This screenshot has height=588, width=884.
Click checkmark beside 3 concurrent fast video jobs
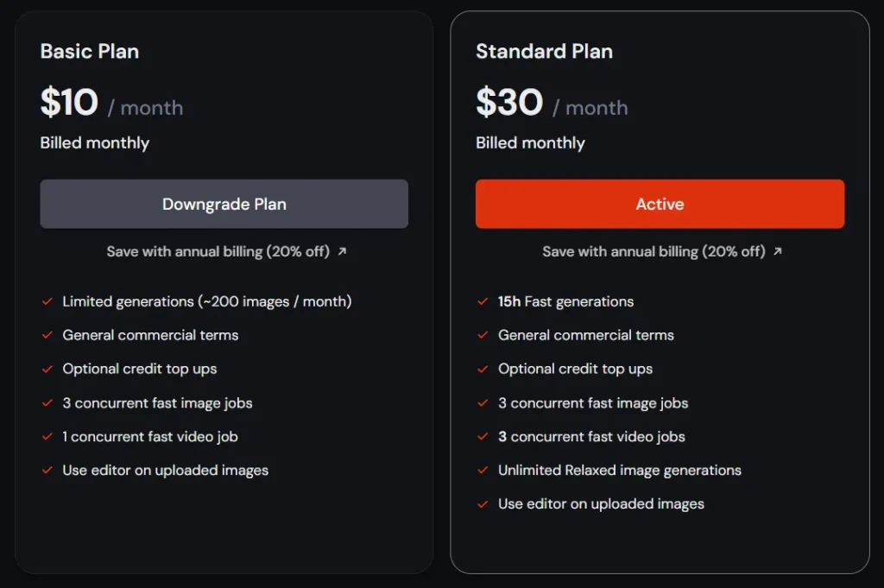coord(483,436)
